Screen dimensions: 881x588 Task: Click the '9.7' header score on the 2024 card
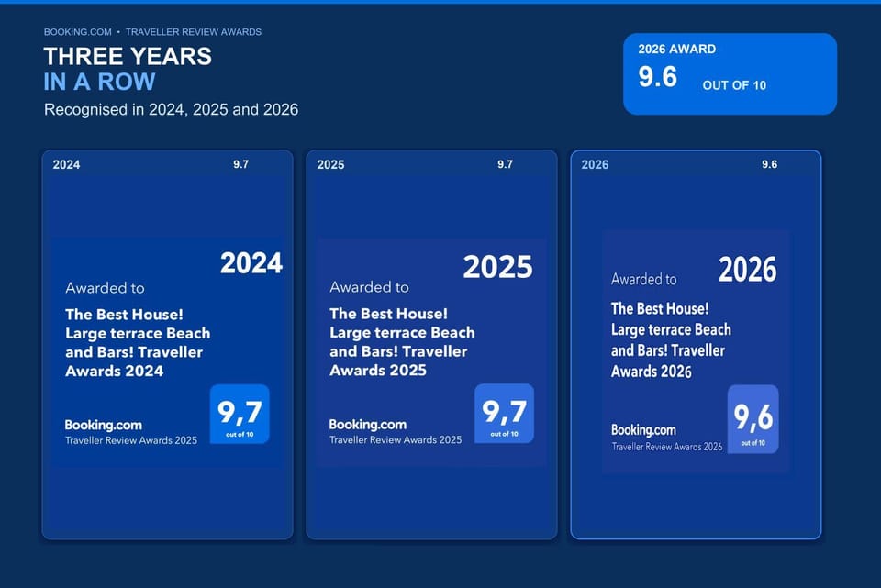click(241, 164)
